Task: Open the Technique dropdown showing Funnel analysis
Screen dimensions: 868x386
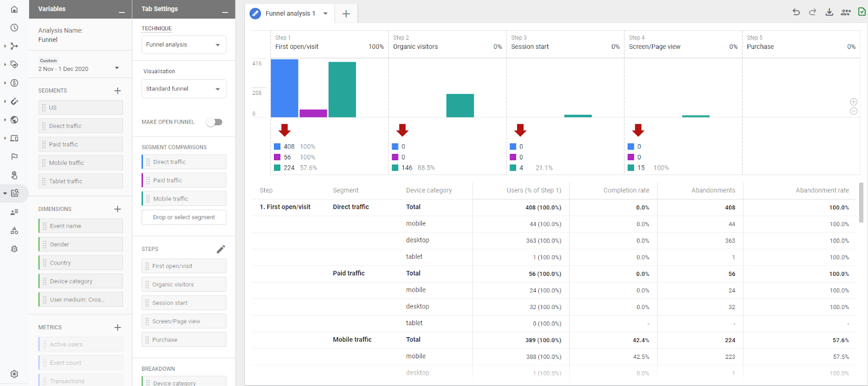Action: 184,44
